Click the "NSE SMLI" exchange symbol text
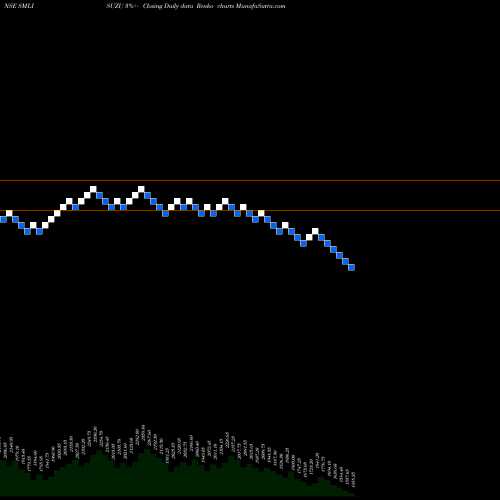 pyautogui.click(x=19, y=6)
